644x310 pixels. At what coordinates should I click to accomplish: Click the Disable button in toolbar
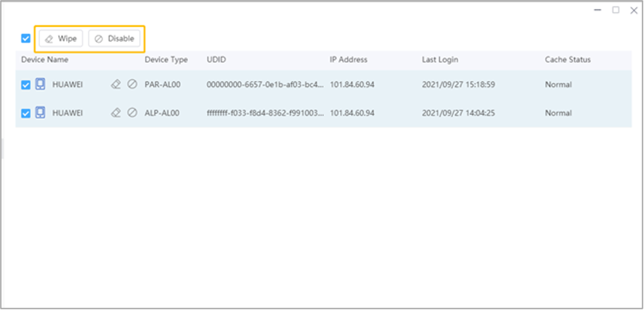(114, 39)
